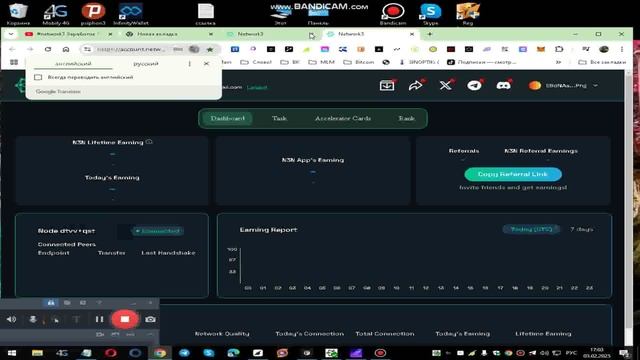Viewport: 640px width, 360px height.
Task: Click the browser reload button
Action: [48, 49]
